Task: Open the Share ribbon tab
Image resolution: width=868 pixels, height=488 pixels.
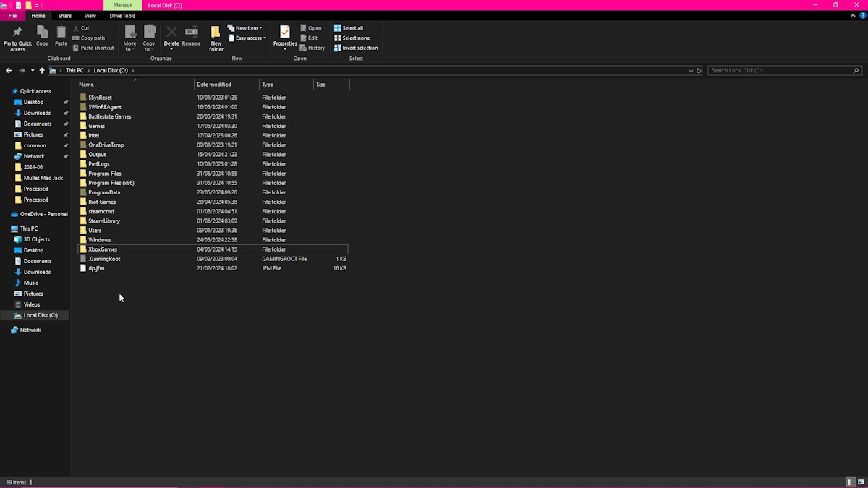Action: (x=64, y=16)
